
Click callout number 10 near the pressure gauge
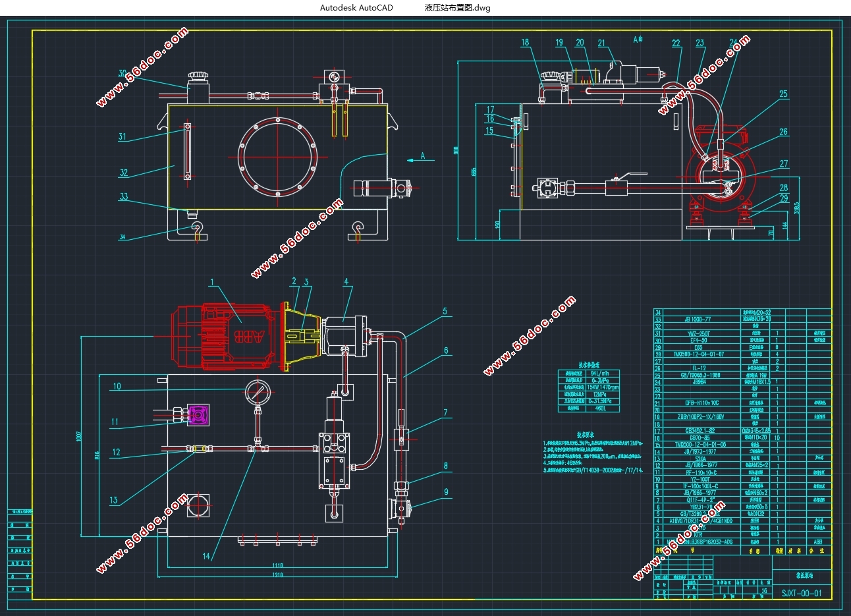(117, 387)
